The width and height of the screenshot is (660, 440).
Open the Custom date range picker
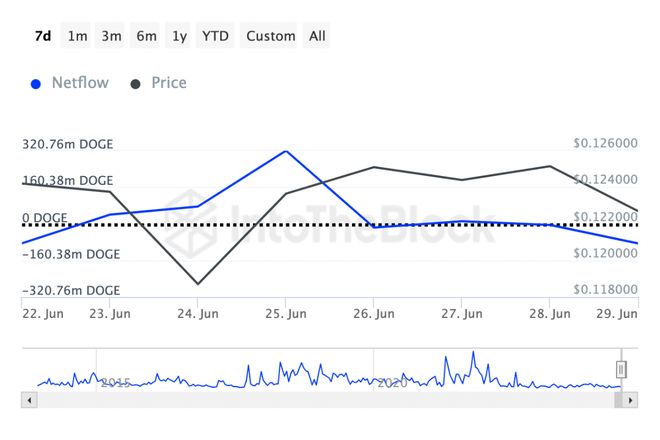[270, 36]
